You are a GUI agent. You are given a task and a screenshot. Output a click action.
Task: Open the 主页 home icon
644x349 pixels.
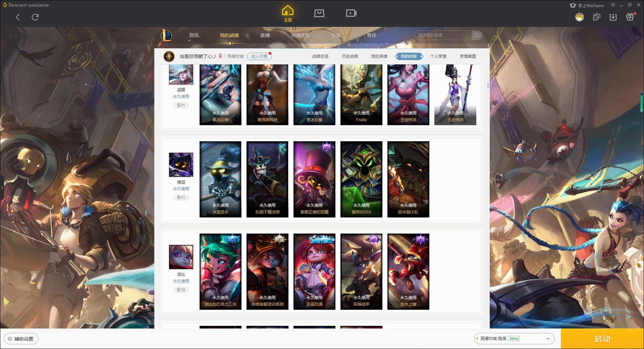click(x=288, y=14)
